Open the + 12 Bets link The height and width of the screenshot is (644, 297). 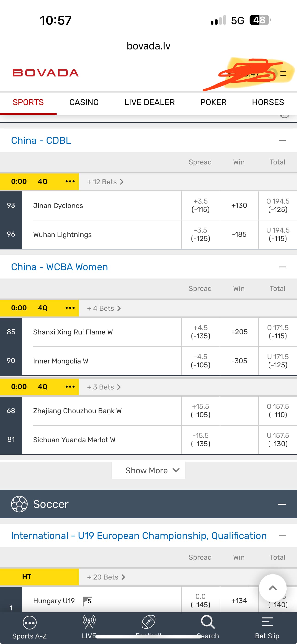tap(105, 182)
